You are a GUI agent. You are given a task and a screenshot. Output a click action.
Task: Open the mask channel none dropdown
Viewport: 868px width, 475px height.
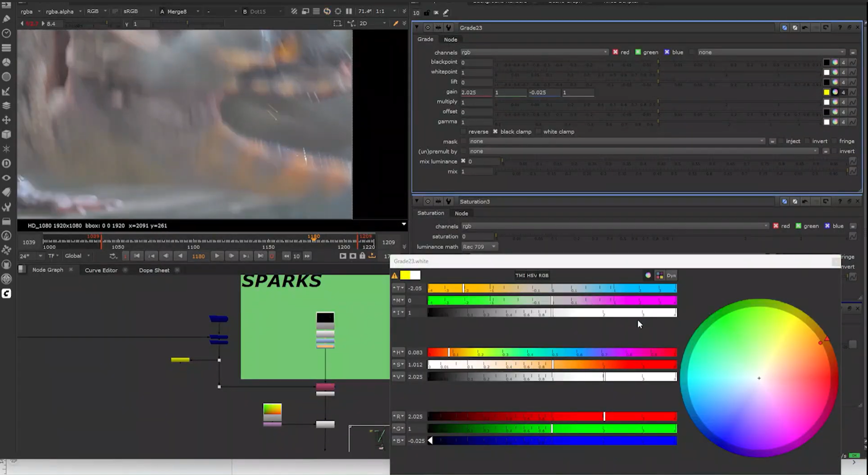point(616,141)
